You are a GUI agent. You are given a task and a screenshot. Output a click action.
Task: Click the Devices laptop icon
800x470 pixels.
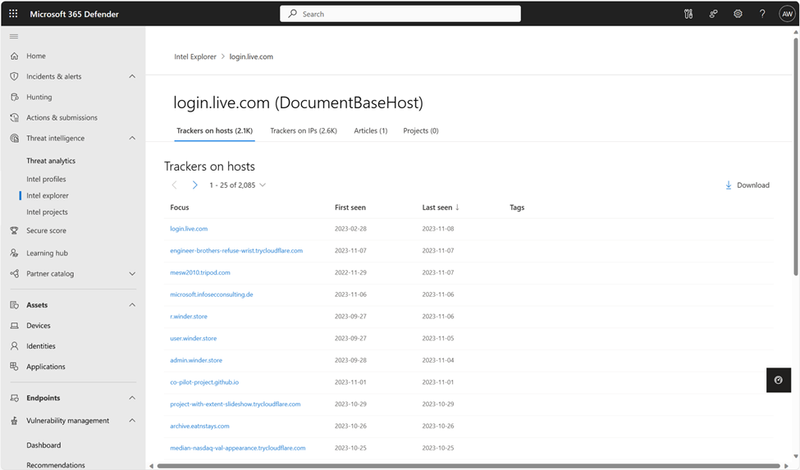(x=14, y=325)
